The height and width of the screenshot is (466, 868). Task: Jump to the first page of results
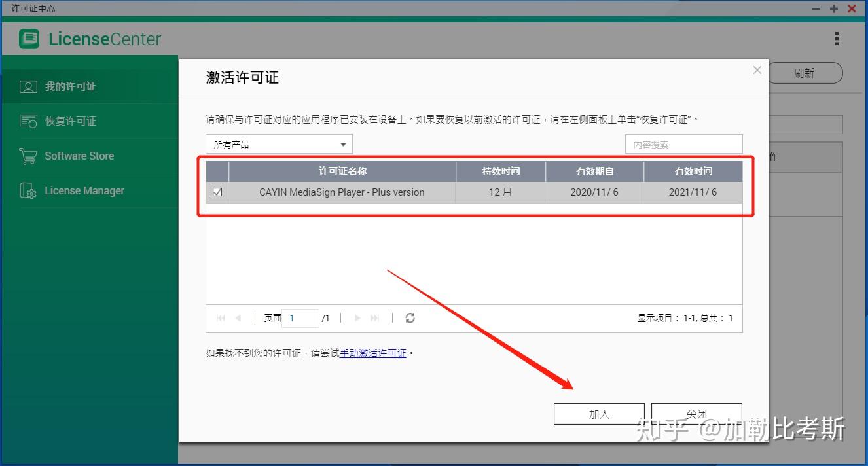(220, 318)
